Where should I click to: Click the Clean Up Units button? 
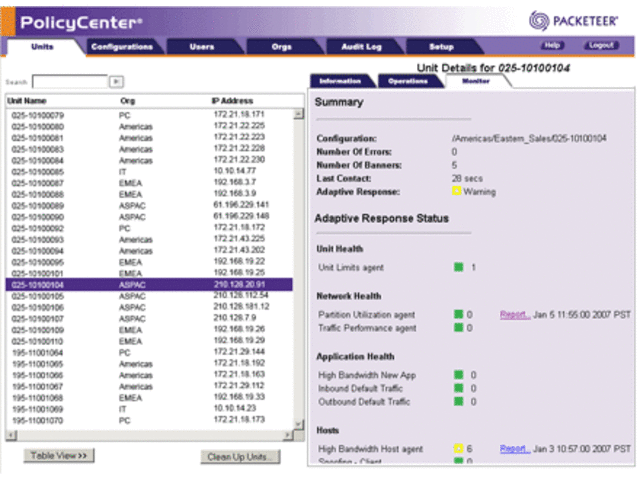(241, 456)
